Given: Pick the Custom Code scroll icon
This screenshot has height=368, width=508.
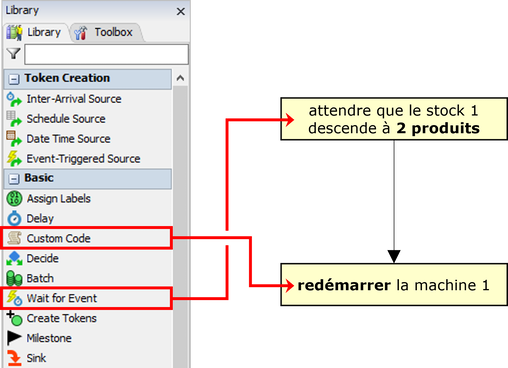Looking at the screenshot, I should pyautogui.click(x=14, y=238).
